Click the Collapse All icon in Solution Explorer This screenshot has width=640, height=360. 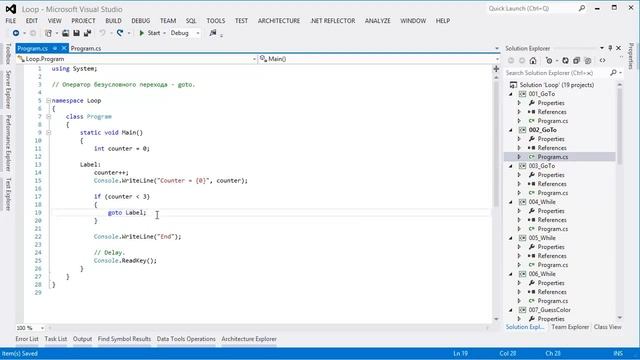(576, 60)
